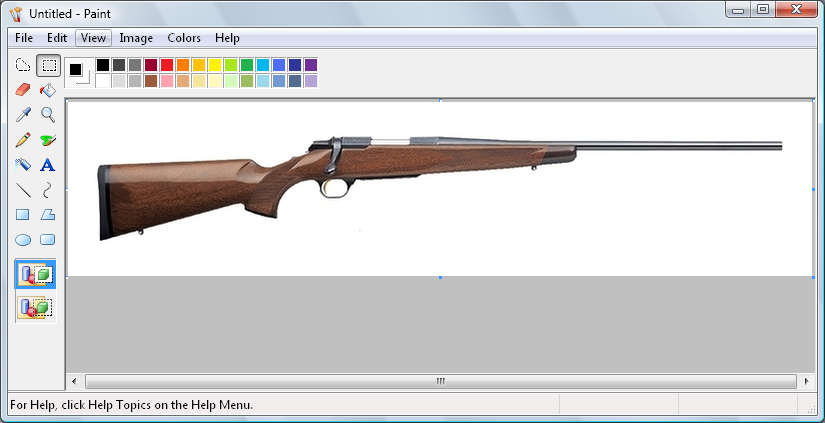Activate the Text tool

[47, 165]
